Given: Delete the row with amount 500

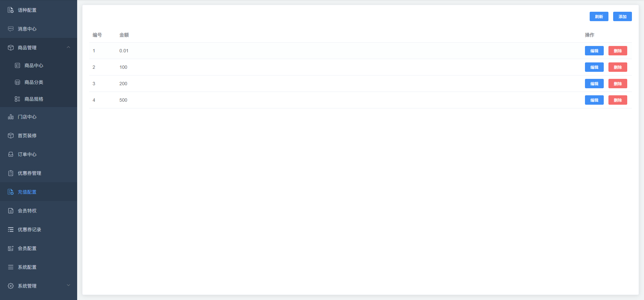Looking at the screenshot, I should (x=618, y=100).
